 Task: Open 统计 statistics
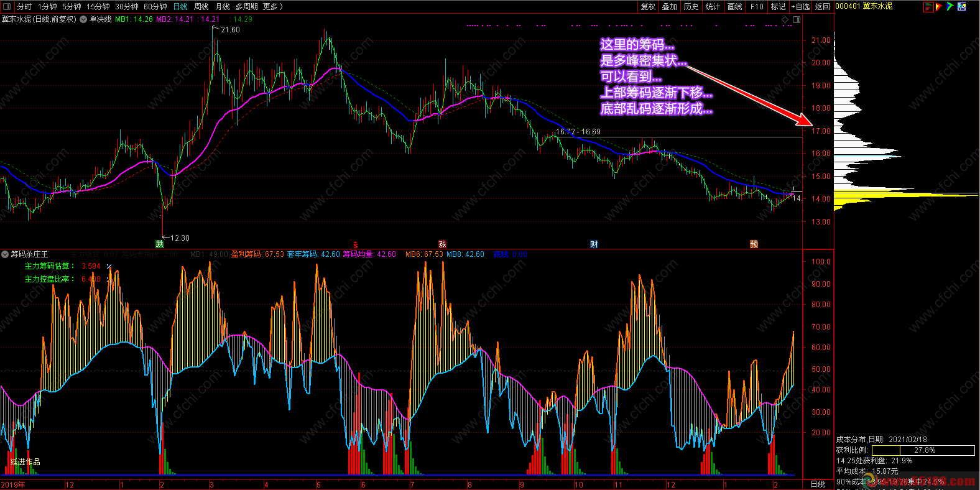pos(713,7)
